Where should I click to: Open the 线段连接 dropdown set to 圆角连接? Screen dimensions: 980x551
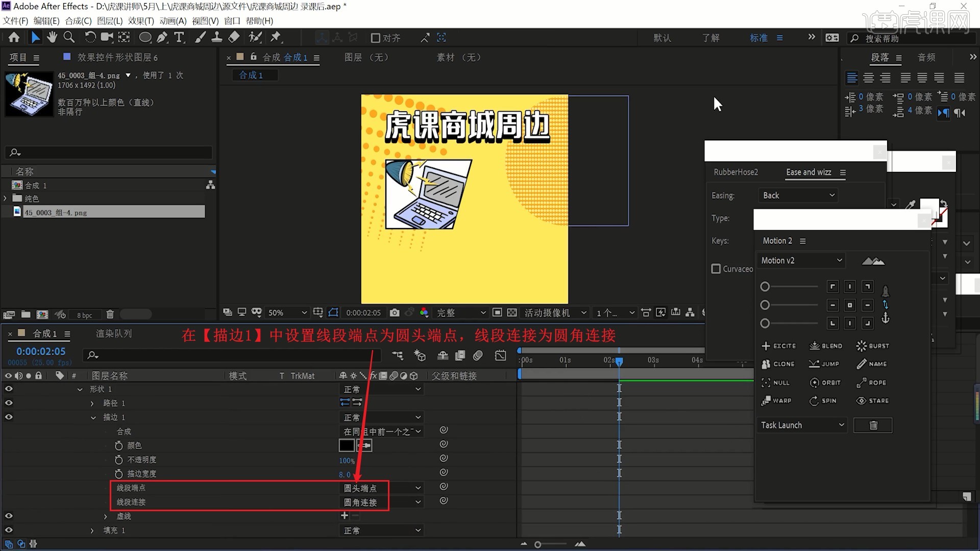tap(381, 503)
